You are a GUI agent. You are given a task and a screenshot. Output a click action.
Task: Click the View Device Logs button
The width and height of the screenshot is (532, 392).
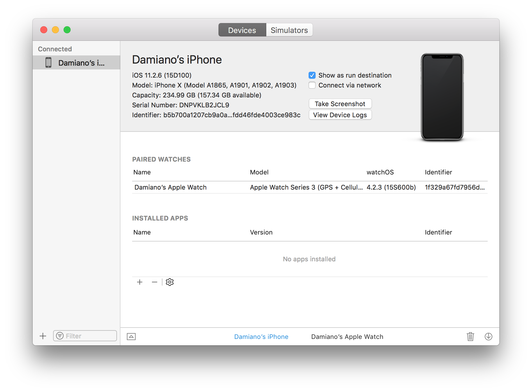click(340, 115)
